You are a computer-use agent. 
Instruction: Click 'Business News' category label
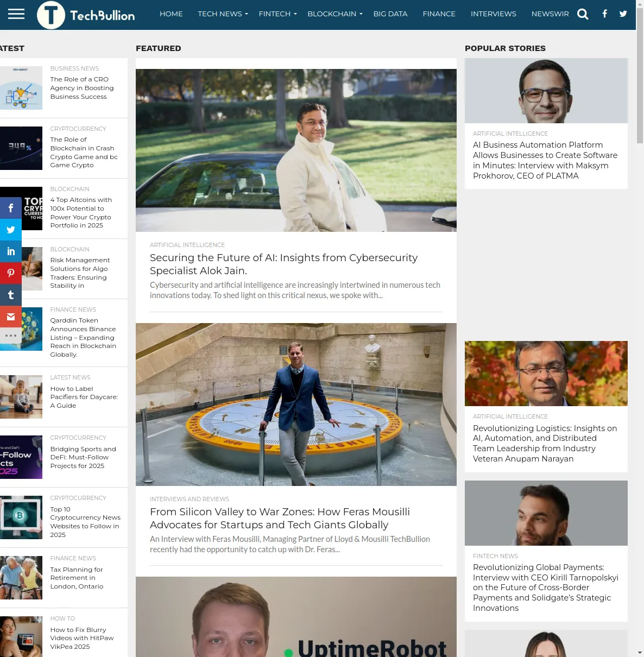coord(74,69)
